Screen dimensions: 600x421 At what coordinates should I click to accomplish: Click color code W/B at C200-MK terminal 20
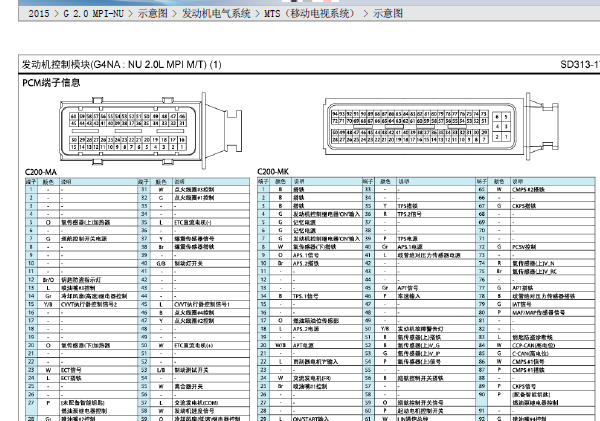280,345
